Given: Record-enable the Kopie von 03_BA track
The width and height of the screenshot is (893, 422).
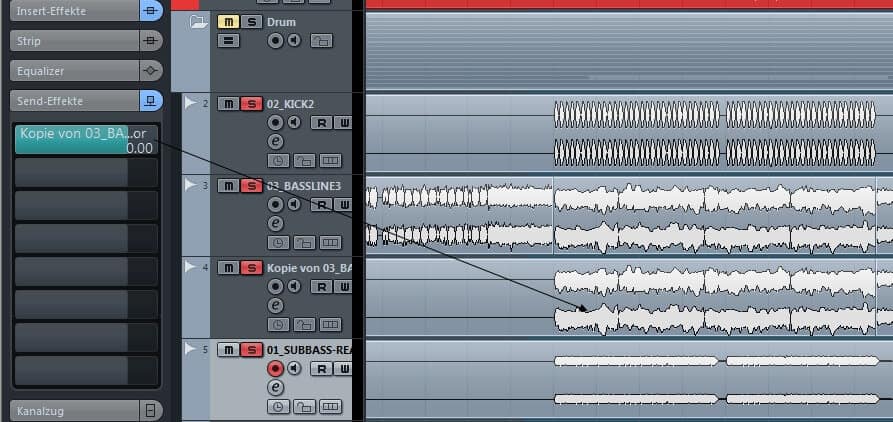Looking at the screenshot, I should [x=276, y=286].
